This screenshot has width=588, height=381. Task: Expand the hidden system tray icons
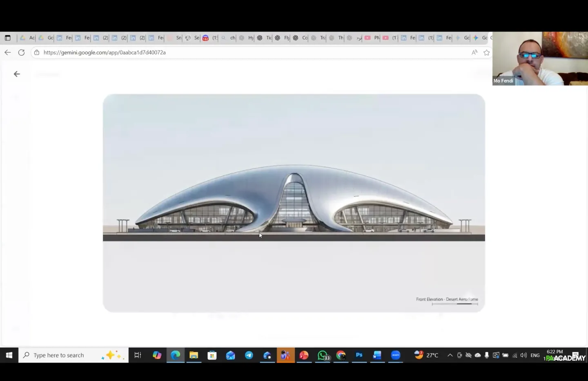tap(450, 355)
